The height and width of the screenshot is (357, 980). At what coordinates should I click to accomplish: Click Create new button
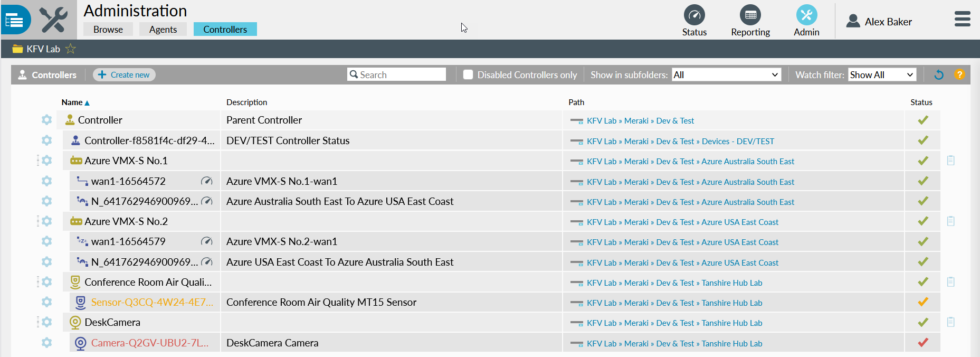(125, 74)
